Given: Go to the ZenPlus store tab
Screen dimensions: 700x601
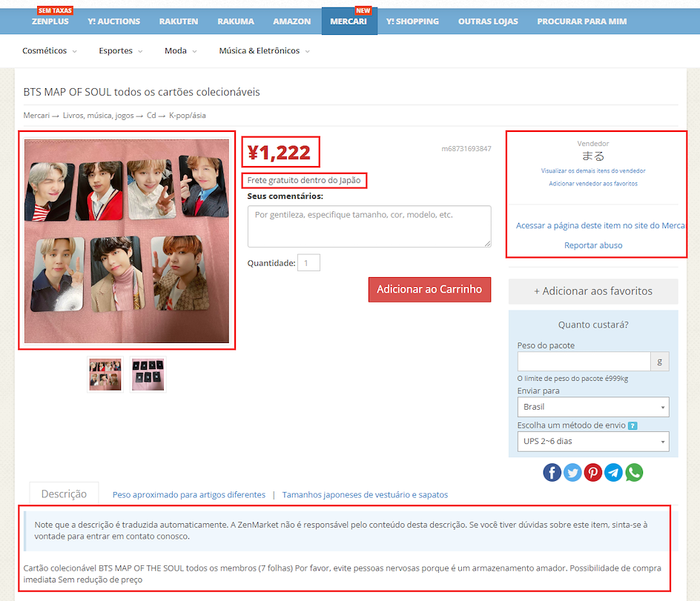Looking at the screenshot, I should point(50,21).
